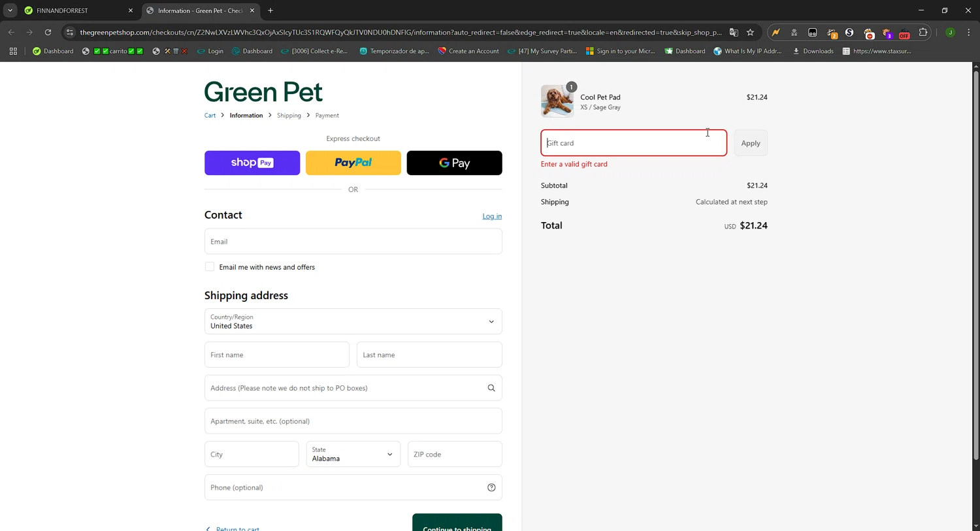
Task: Open the extension showing red OFF badge
Action: pyautogui.click(x=904, y=33)
